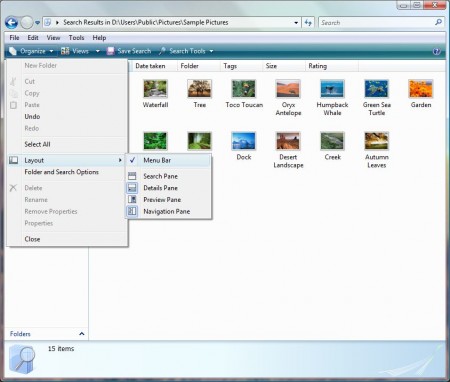
Task: Open the Tools menu
Action: [x=76, y=38]
